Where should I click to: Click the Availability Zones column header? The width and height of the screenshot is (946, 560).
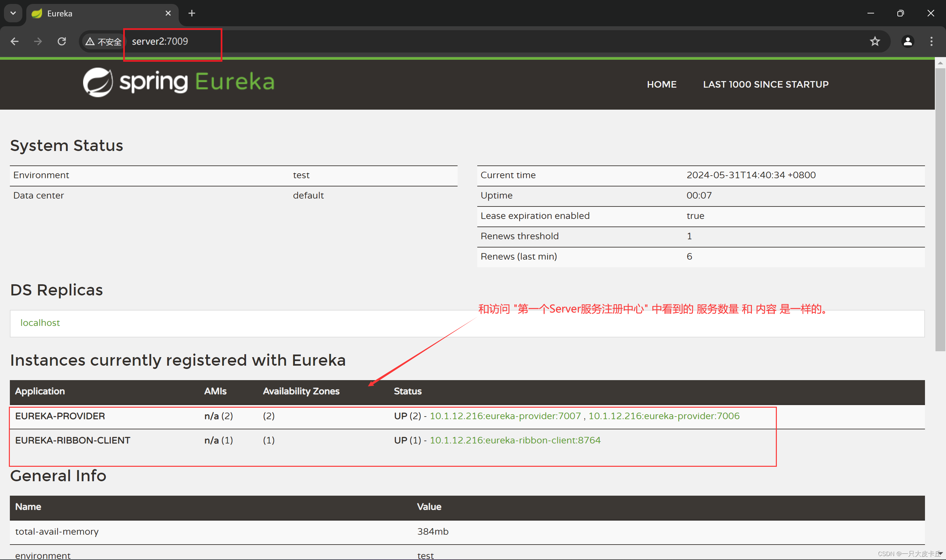point(301,391)
